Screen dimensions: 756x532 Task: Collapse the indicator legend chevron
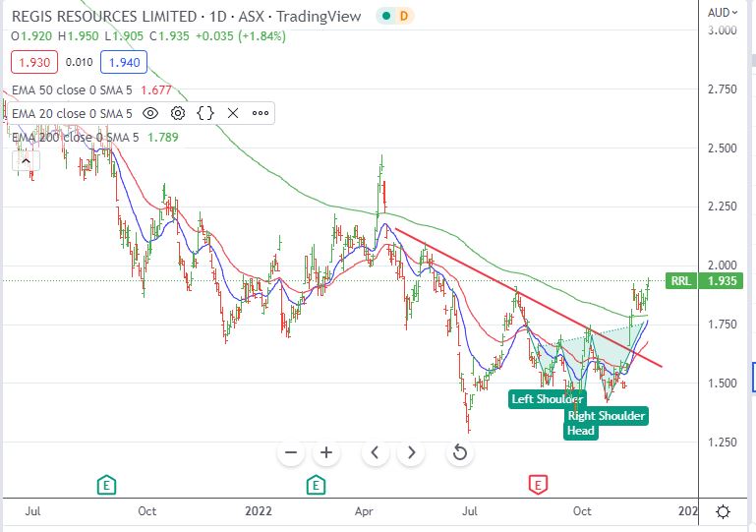coord(26,161)
